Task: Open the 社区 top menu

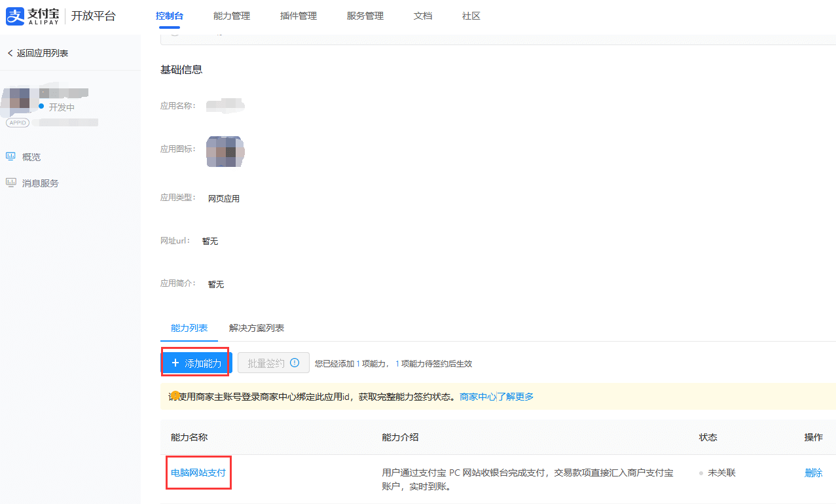Action: [x=471, y=16]
